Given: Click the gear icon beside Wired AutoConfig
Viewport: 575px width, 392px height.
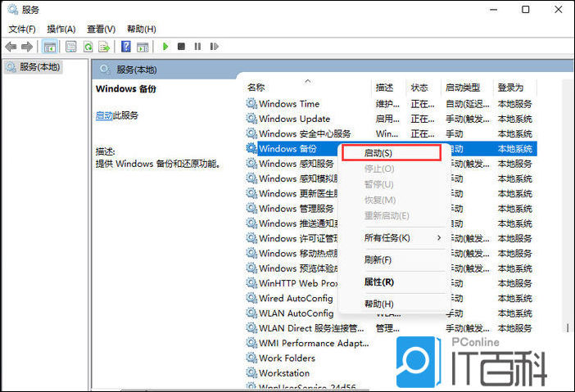Looking at the screenshot, I should tap(251, 298).
